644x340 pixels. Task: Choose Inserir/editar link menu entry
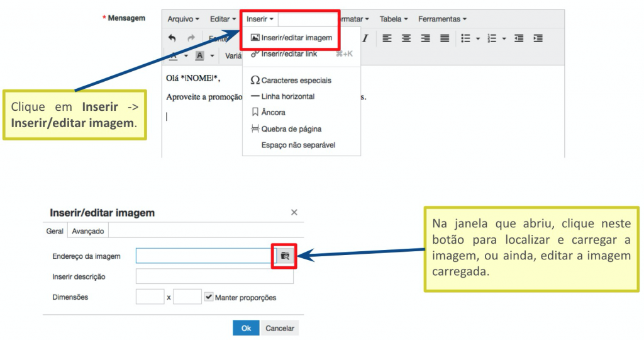point(301,54)
